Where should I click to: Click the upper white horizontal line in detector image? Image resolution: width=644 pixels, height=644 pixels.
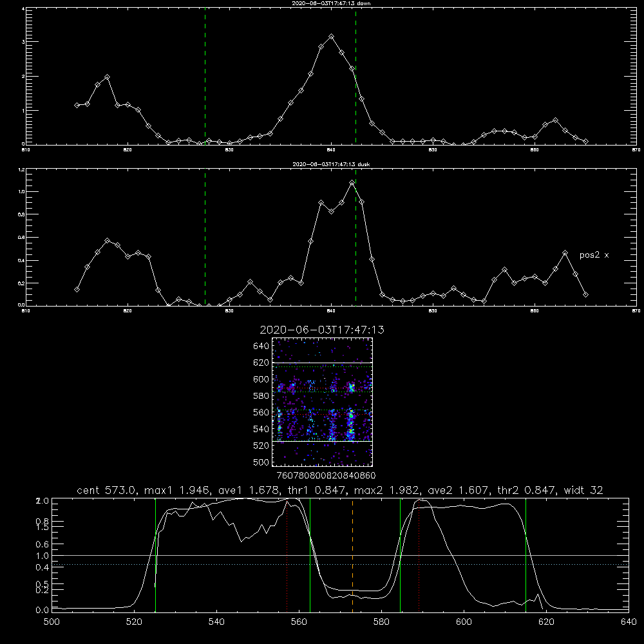[322, 363]
